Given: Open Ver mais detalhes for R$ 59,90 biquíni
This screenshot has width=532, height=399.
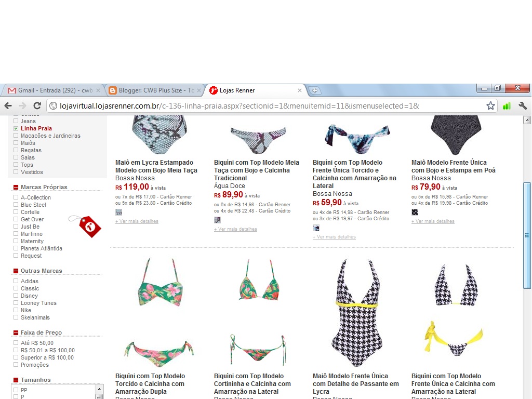Looking at the screenshot, I should (334, 237).
